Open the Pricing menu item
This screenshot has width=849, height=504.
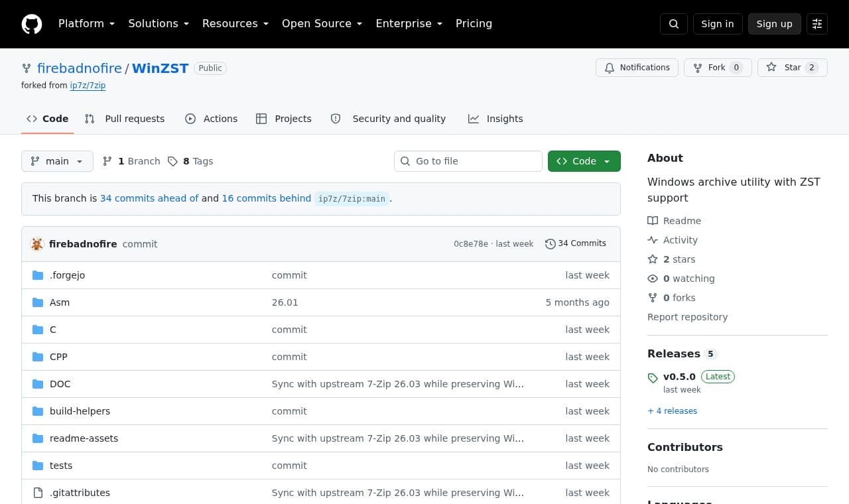(474, 24)
